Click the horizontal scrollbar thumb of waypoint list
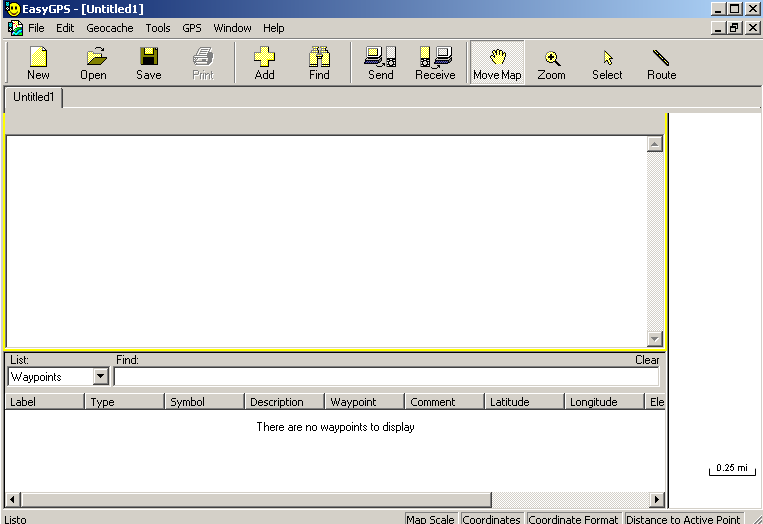The width and height of the screenshot is (763, 524). pos(256,499)
